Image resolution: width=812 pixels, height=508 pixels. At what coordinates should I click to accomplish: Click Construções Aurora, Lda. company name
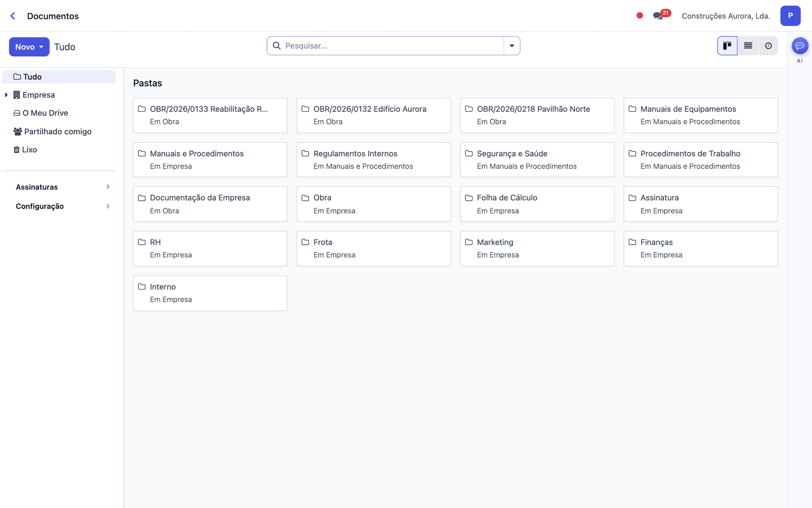[x=726, y=16]
